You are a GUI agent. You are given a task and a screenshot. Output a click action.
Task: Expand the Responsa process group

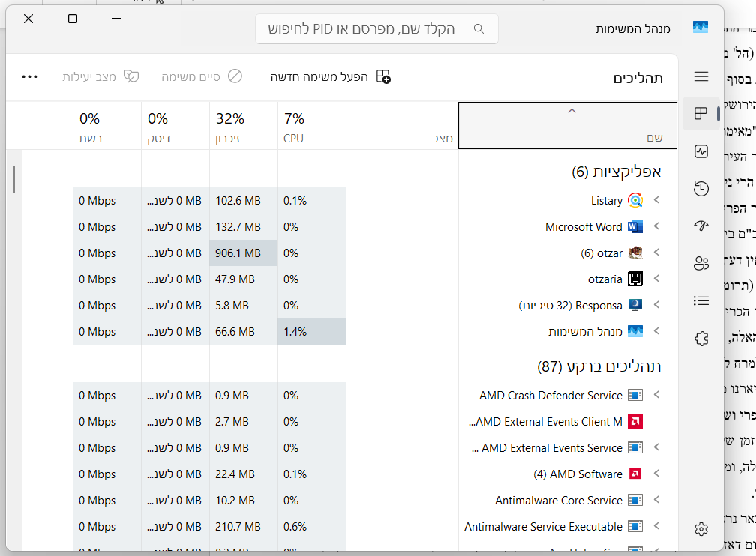(656, 305)
